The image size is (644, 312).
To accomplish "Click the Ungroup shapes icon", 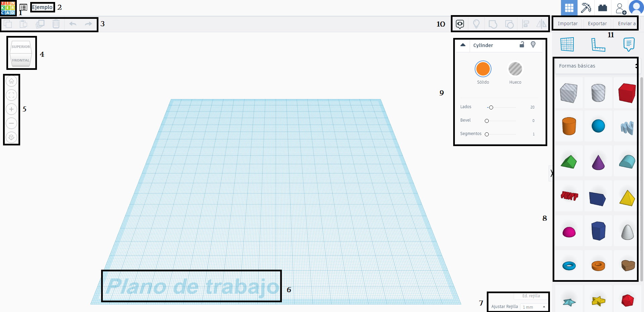I will (x=509, y=24).
